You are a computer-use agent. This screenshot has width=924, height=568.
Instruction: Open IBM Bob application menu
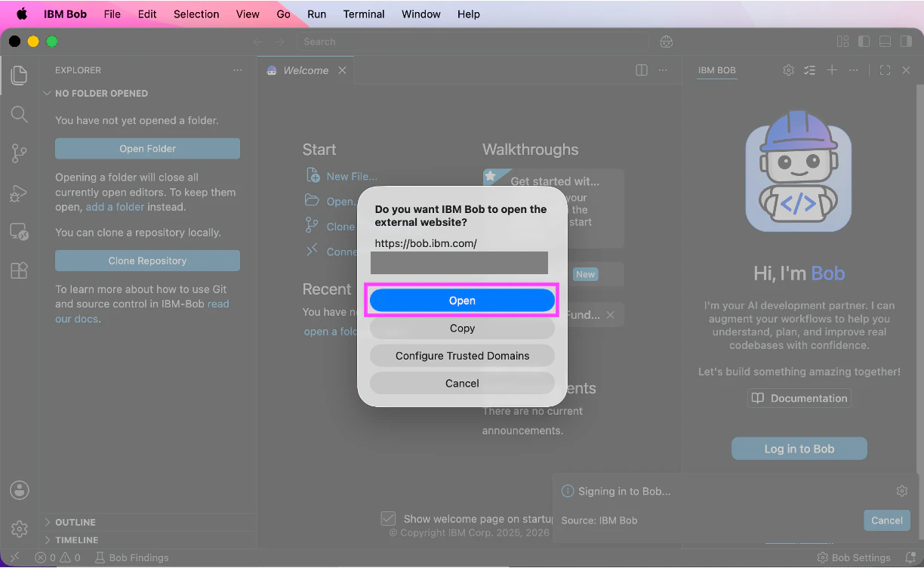pyautogui.click(x=66, y=14)
